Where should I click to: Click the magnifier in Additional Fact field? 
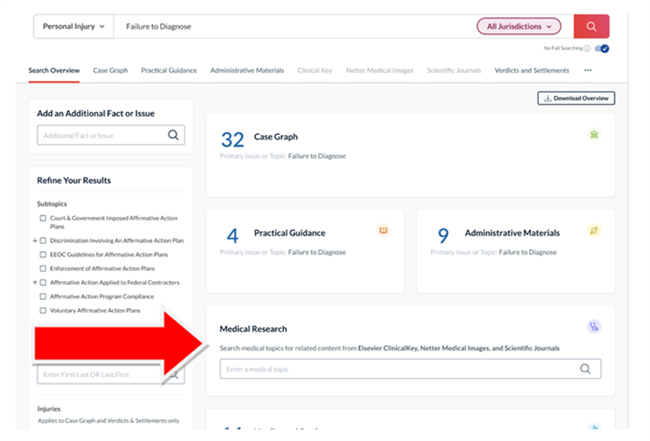pyautogui.click(x=173, y=135)
